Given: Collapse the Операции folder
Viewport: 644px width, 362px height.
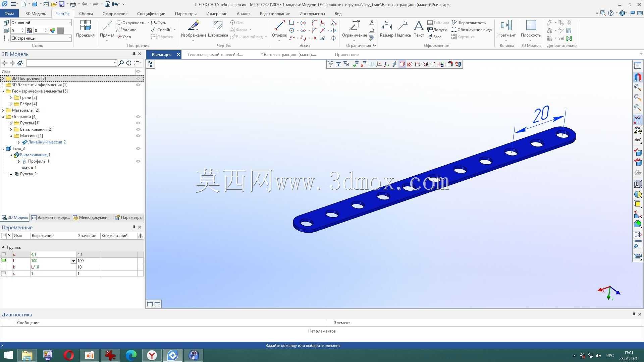Looking at the screenshot, I should tap(3, 117).
